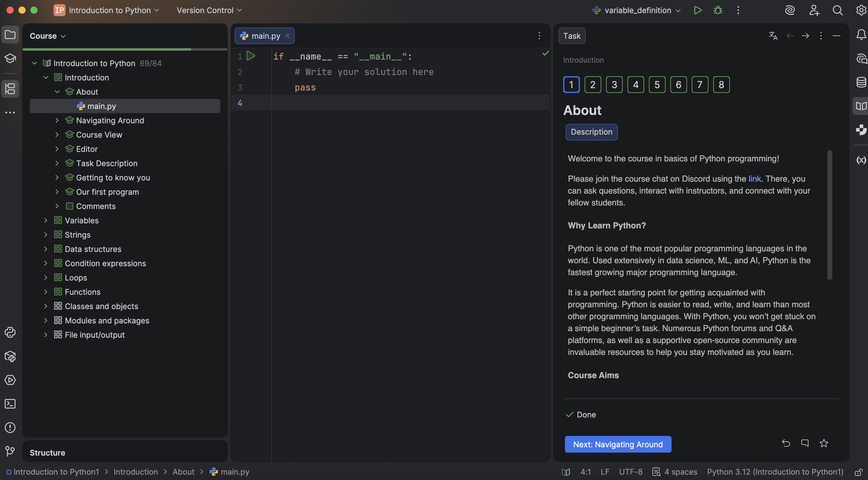
Task: Open the Terminal tool window
Action: point(10,404)
